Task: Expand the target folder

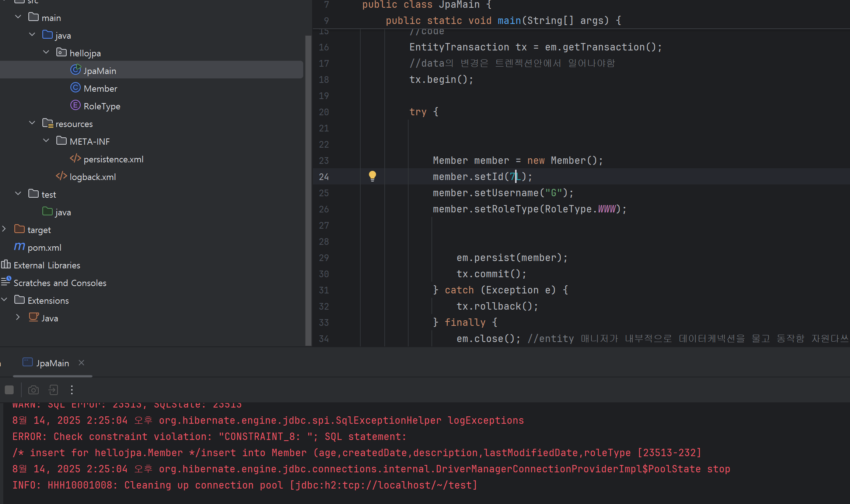Action: click(x=4, y=229)
